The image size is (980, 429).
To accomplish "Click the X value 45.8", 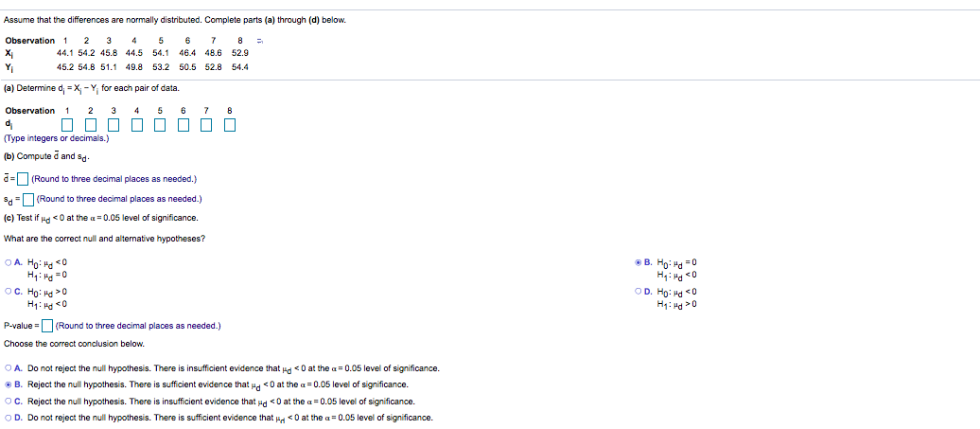I will pos(110,54).
